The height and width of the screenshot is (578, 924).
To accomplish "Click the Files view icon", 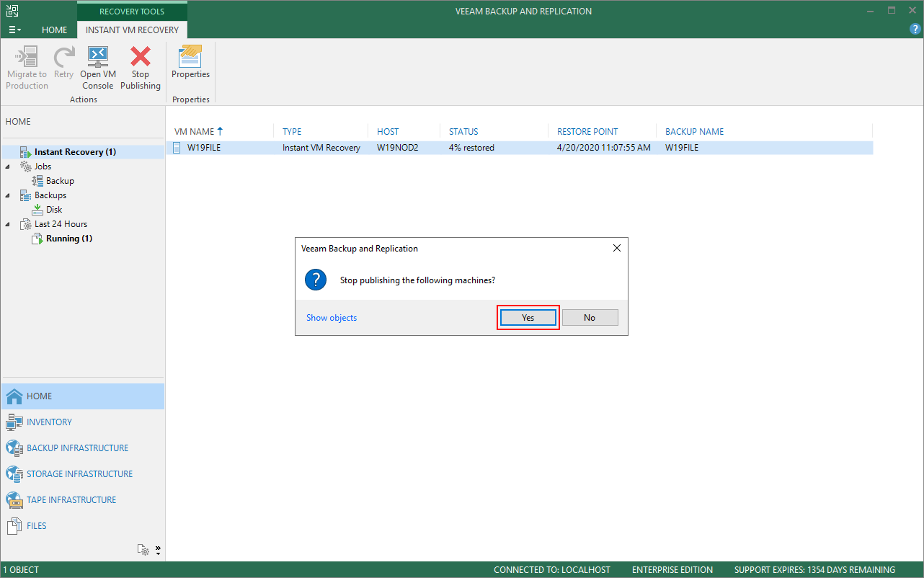I will pos(14,526).
